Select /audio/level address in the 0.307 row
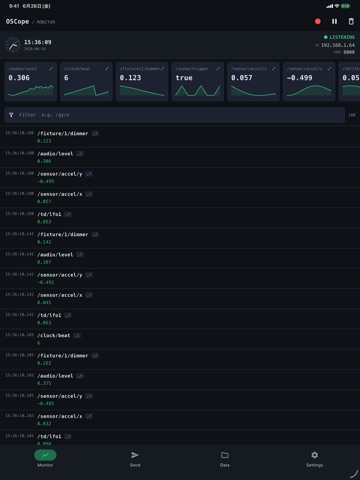This screenshot has width=360, height=480. pos(55,255)
